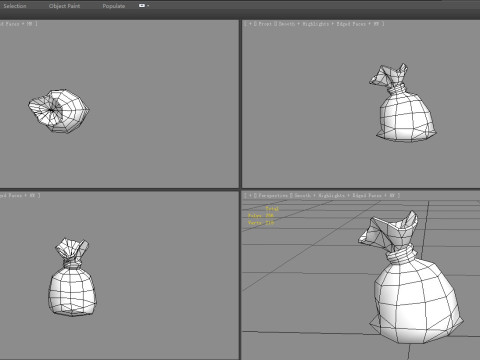480x360 pixels.
Task: Switch to the Populate ribbon tab
Action: [x=114, y=6]
